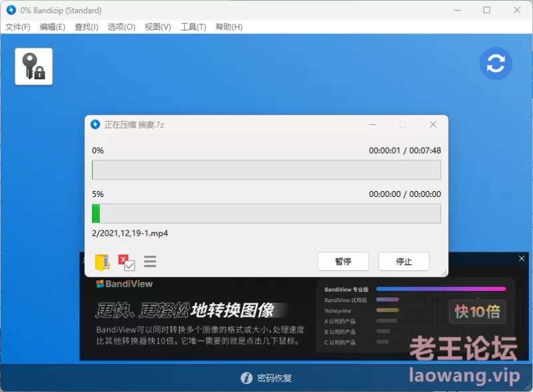
Task: Click the info icon beside 密码恢复
Action: click(247, 378)
